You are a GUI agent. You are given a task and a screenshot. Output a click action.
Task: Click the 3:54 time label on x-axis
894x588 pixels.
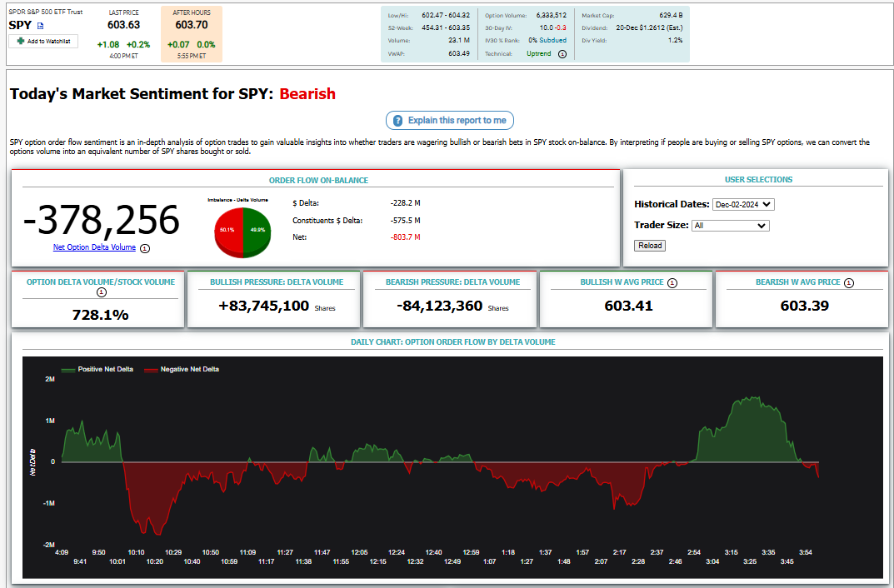tap(806, 553)
